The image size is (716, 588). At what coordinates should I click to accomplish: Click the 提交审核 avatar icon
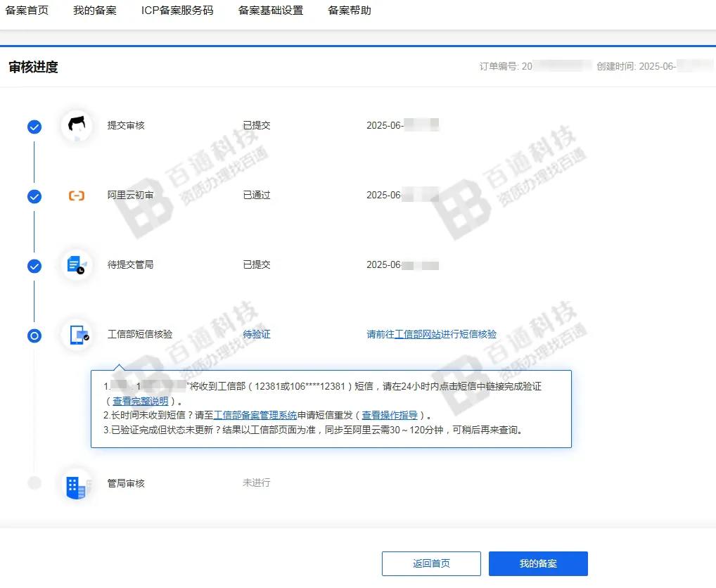click(x=77, y=125)
